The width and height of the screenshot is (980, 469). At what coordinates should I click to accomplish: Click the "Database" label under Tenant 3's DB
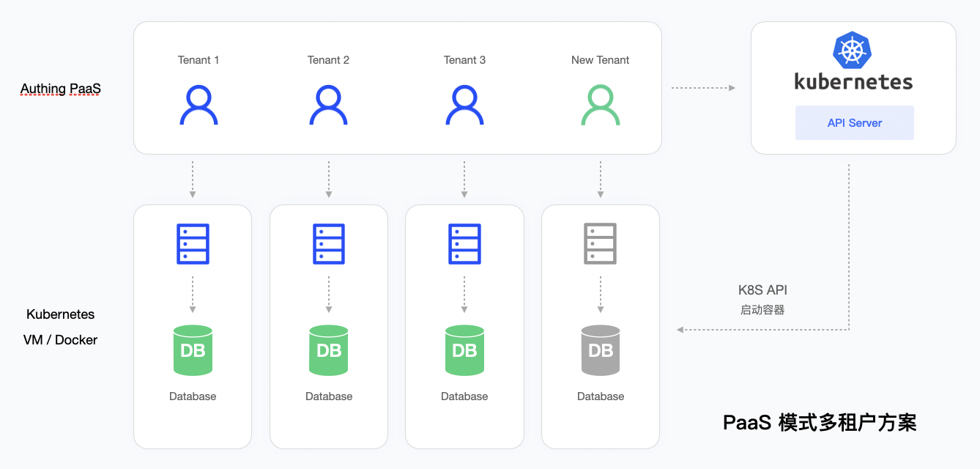pos(464,396)
